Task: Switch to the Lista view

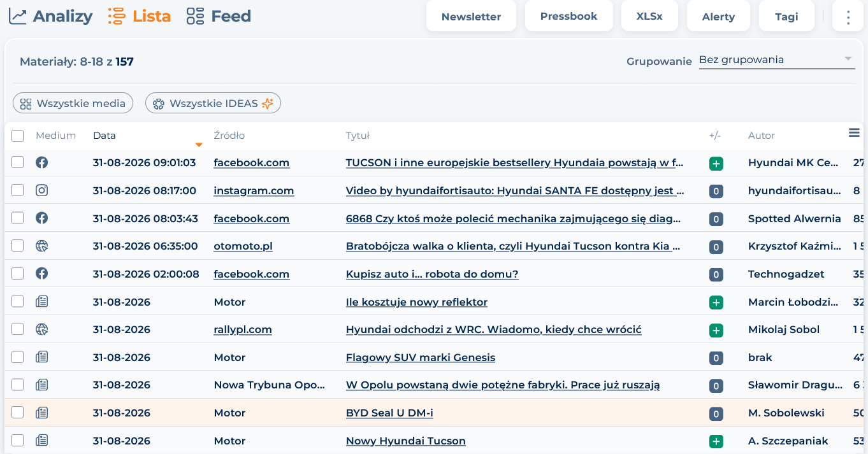Action: (x=139, y=16)
